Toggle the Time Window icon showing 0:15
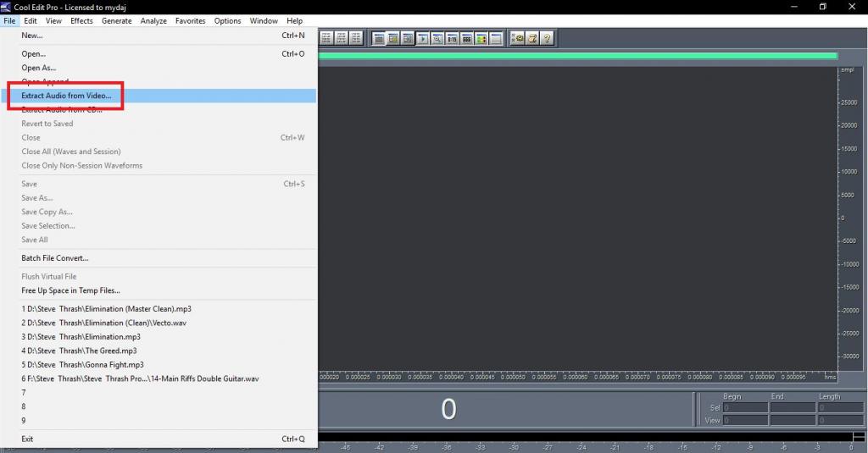Image resolution: width=868 pixels, height=453 pixels. [x=452, y=38]
